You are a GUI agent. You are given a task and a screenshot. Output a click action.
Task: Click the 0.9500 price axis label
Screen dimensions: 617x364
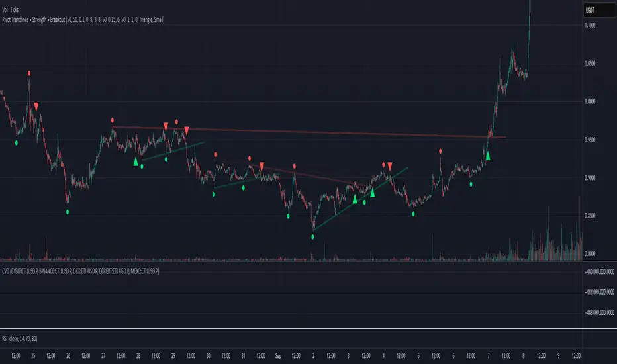[590, 140]
